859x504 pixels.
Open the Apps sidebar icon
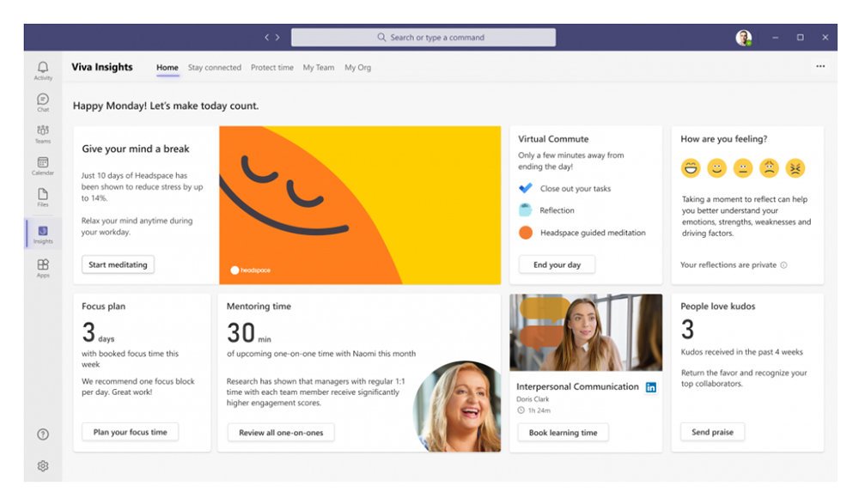coord(43,264)
